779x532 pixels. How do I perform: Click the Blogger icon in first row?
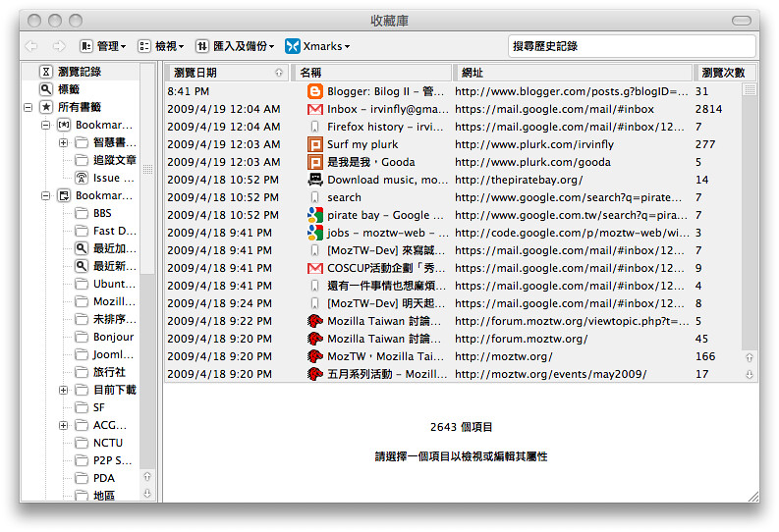point(315,91)
